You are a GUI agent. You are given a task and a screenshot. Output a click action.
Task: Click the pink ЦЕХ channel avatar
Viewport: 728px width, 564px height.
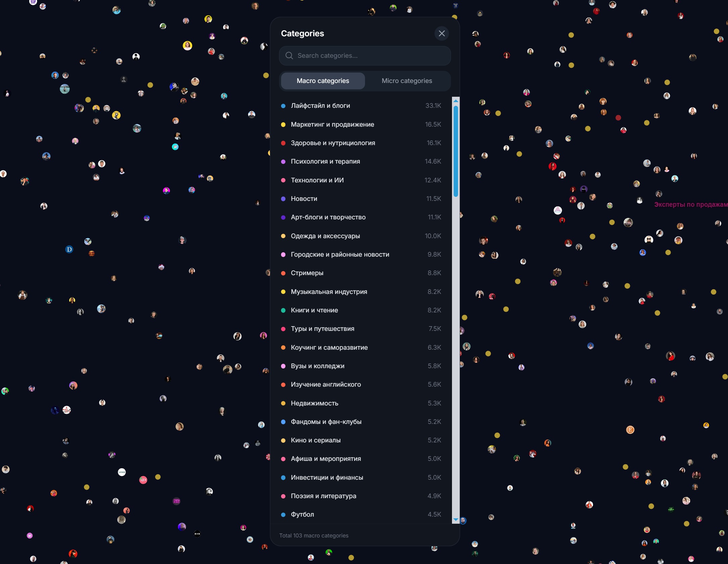pyautogui.click(x=143, y=480)
